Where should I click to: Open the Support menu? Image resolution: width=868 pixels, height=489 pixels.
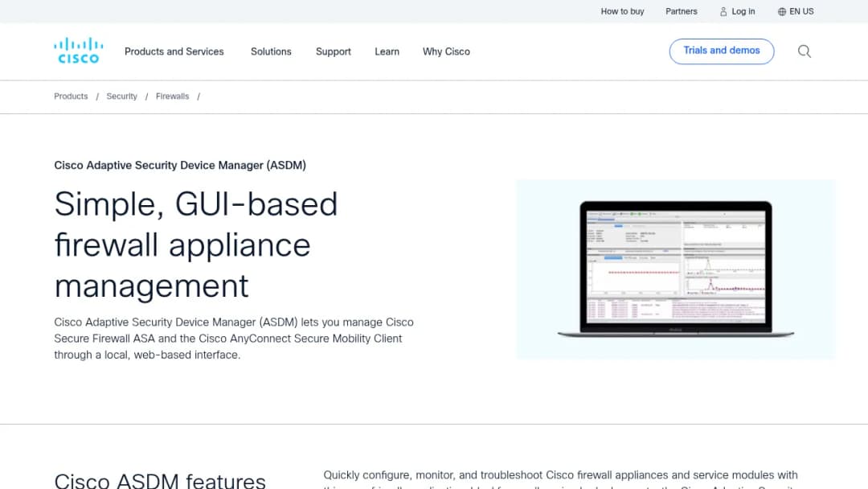tap(334, 51)
